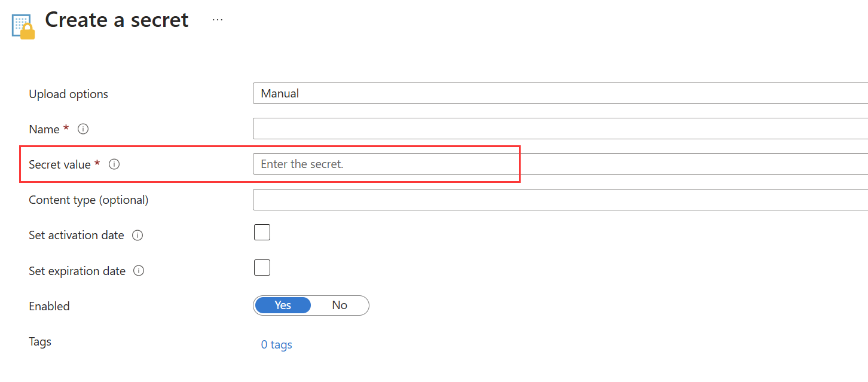The height and width of the screenshot is (382, 868).
Task: Click the Create a secret page title
Action: pyautogui.click(x=117, y=20)
